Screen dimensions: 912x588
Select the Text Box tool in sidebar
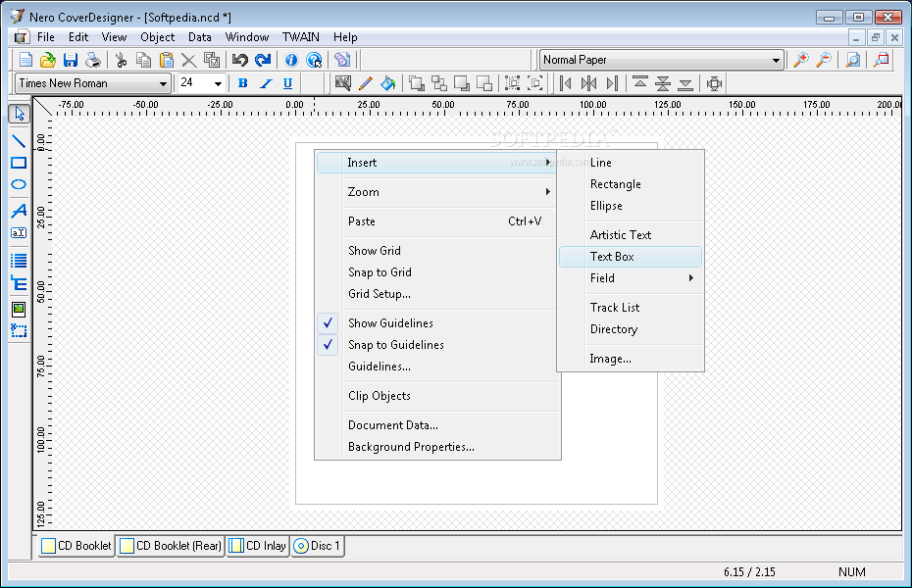coord(19,233)
